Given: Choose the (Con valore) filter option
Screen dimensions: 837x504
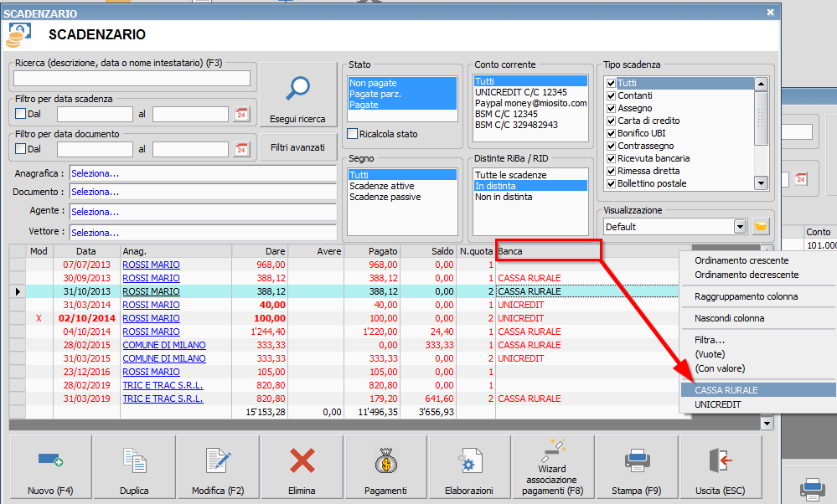Looking at the screenshot, I should 720,368.
